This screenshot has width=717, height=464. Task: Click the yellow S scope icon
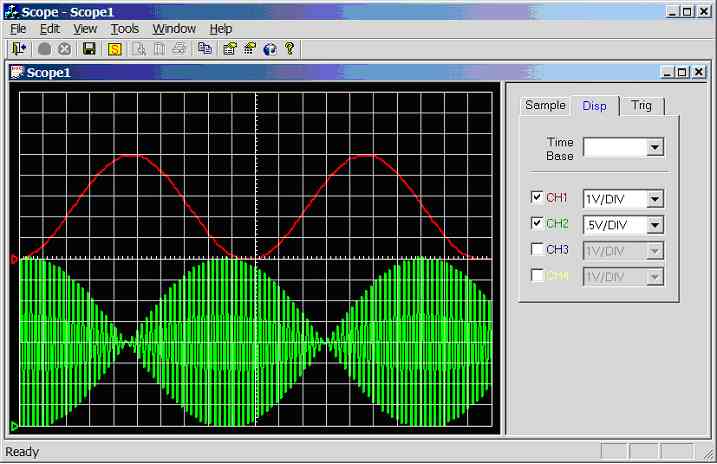114,48
